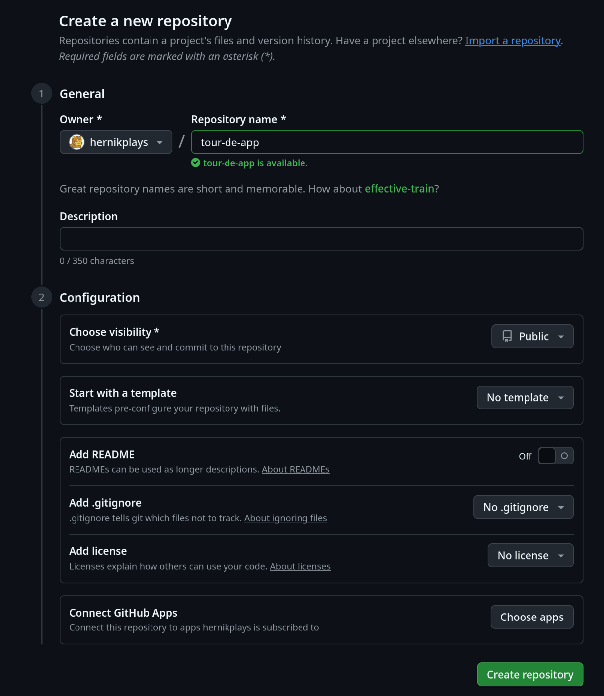
Task: Click the step 1 General number badge
Action: click(41, 94)
